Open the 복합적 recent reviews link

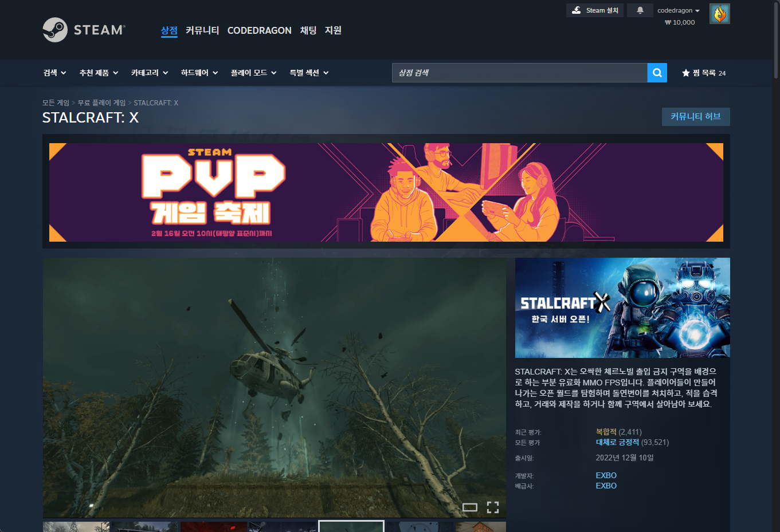coord(606,432)
